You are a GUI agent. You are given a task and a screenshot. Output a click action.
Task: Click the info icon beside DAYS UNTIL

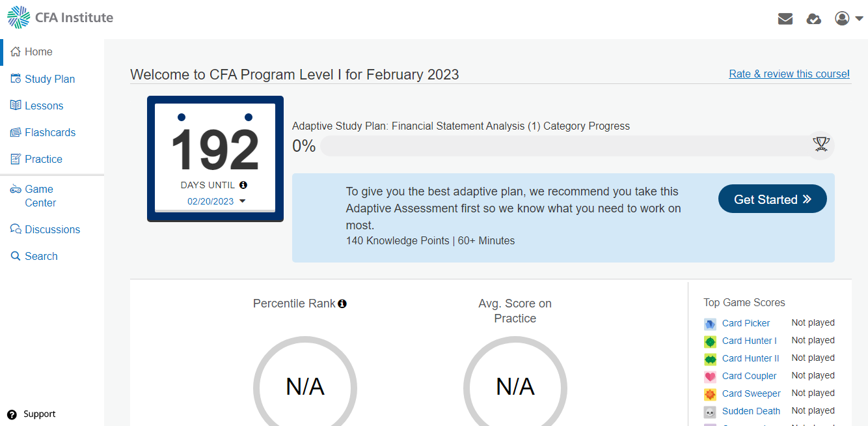click(243, 185)
